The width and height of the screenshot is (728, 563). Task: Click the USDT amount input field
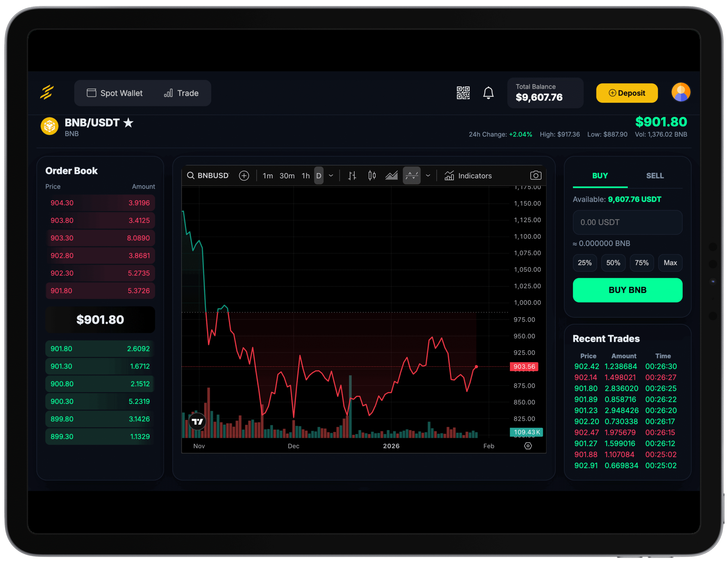point(627,222)
